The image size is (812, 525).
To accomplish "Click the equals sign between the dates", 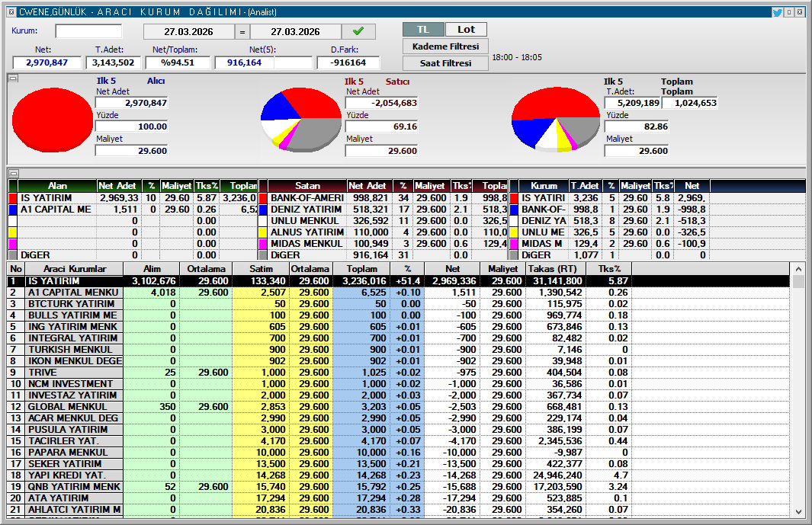I will pos(242,31).
